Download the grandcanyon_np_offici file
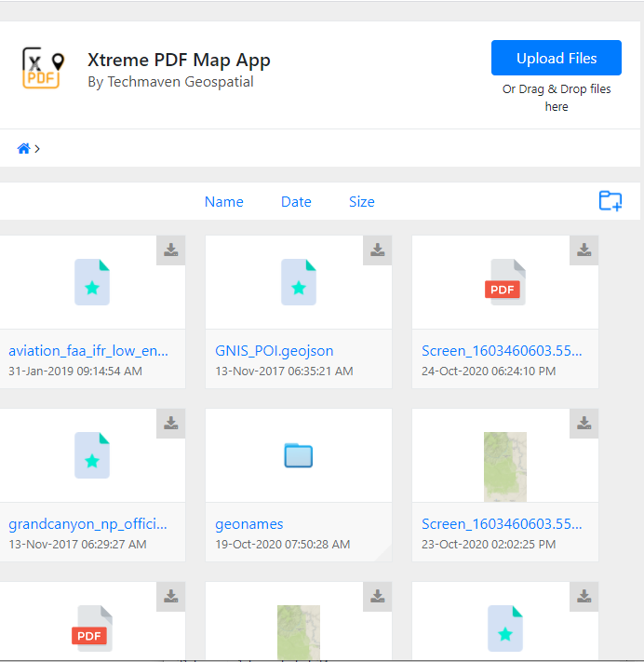 pyautogui.click(x=171, y=423)
